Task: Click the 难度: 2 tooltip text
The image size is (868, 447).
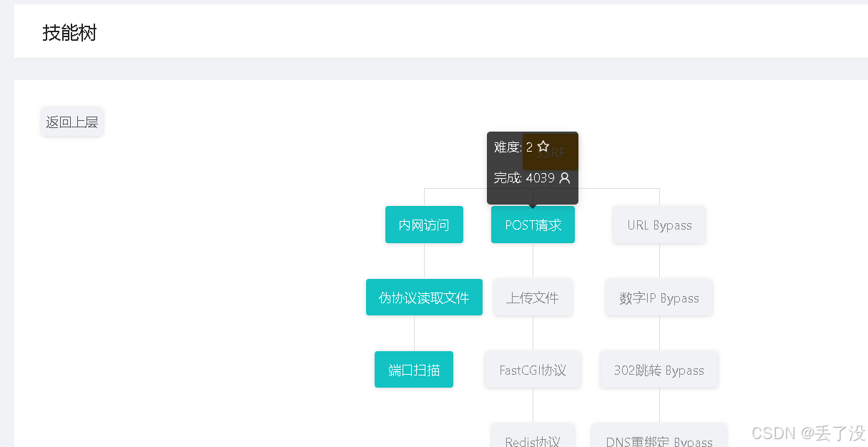Action: pyautogui.click(x=513, y=147)
